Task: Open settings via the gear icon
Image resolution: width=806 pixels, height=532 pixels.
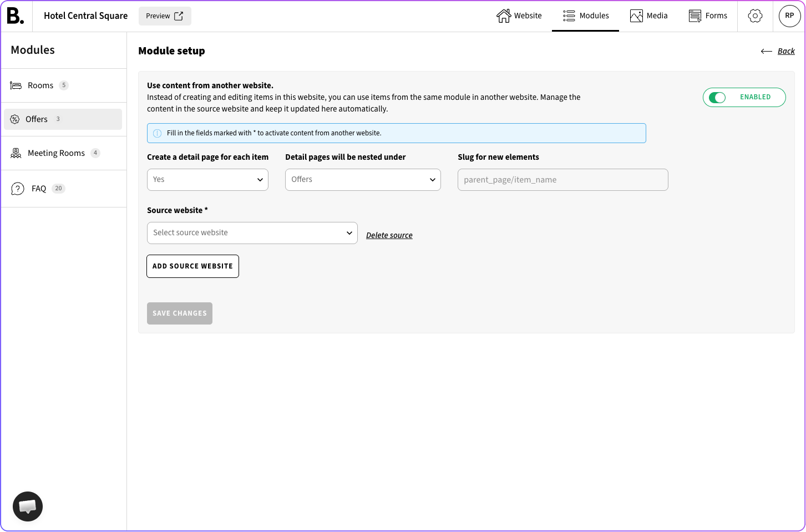Action: 755,16
